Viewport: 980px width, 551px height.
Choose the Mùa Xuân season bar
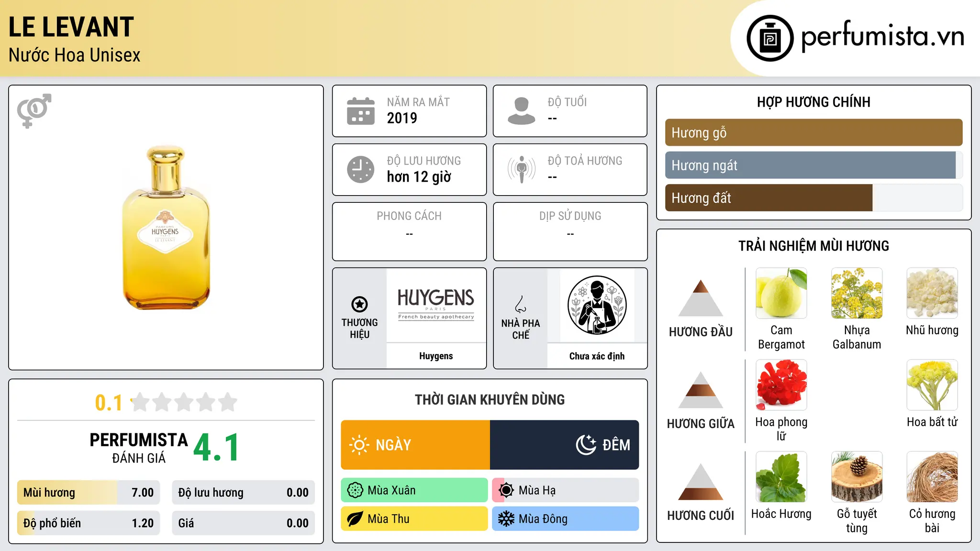coord(414,490)
